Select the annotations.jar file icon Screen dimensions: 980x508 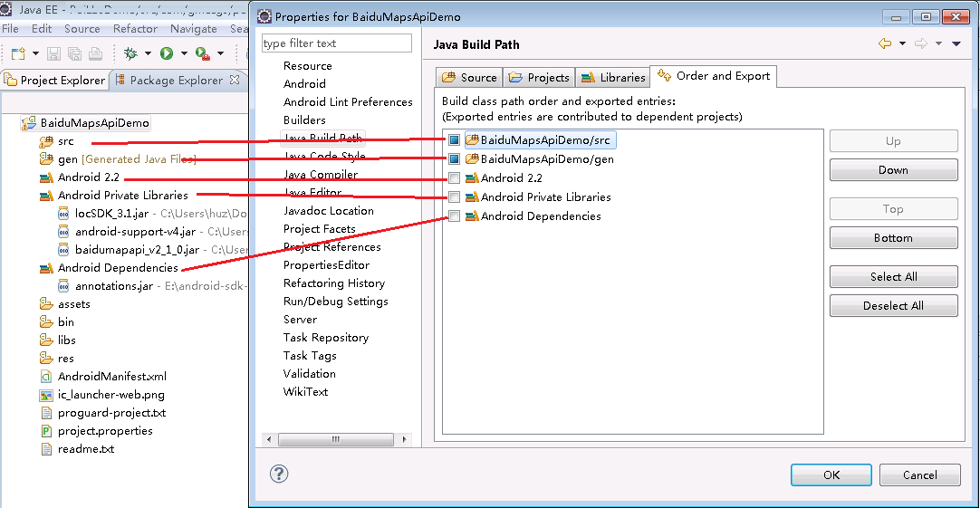(63, 286)
